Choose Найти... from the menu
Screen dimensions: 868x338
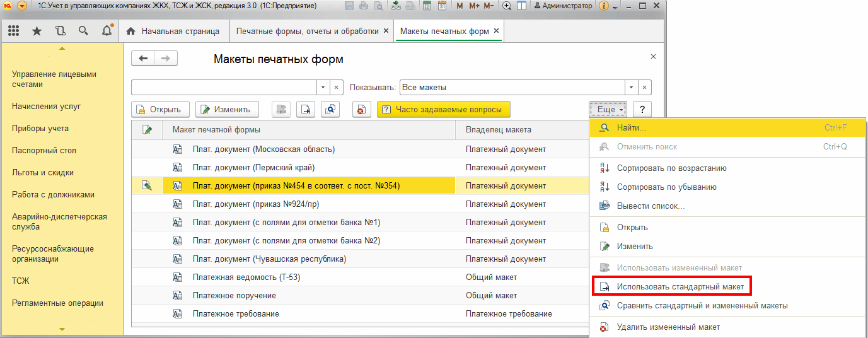(728, 128)
